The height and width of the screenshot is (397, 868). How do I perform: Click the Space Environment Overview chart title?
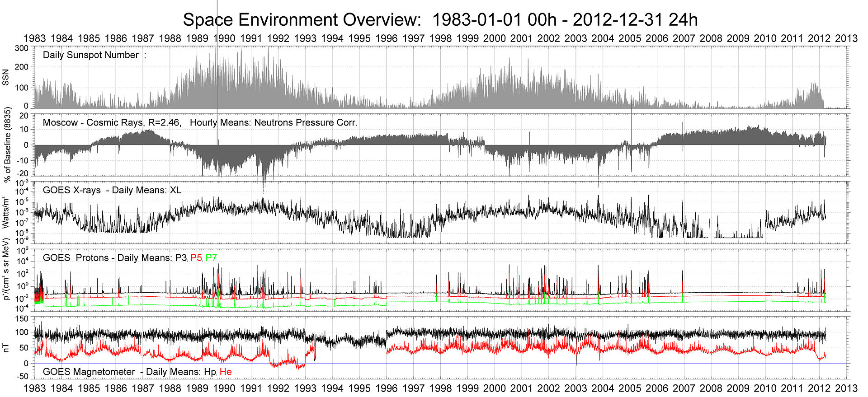click(x=440, y=20)
